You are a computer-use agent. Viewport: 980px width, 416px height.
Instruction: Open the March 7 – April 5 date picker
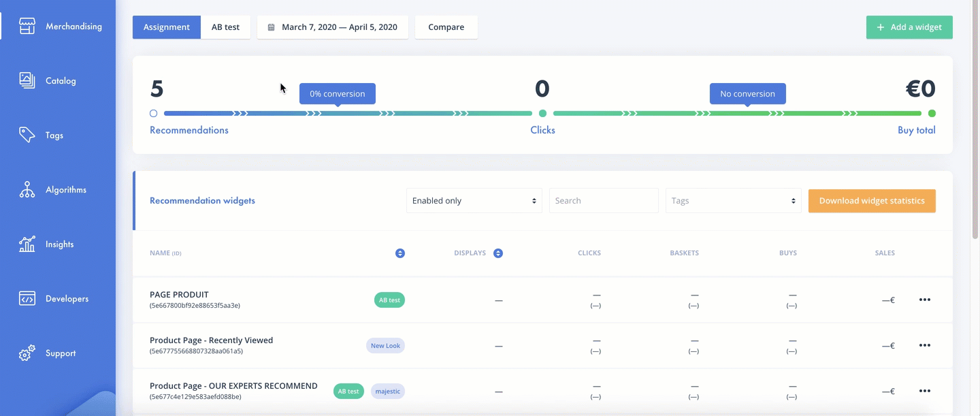[333, 27]
